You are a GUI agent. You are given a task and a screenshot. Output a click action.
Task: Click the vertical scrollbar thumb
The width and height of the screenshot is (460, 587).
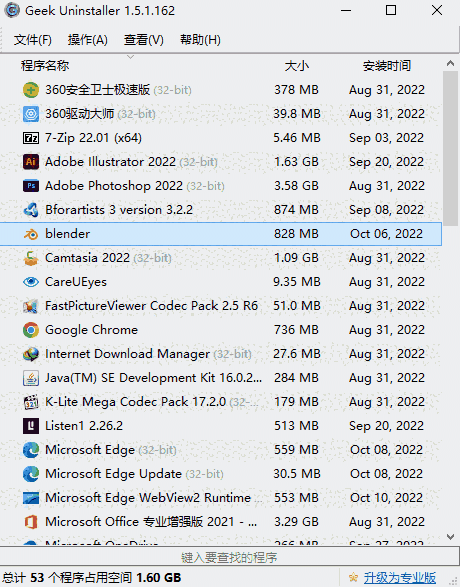[x=451, y=149]
